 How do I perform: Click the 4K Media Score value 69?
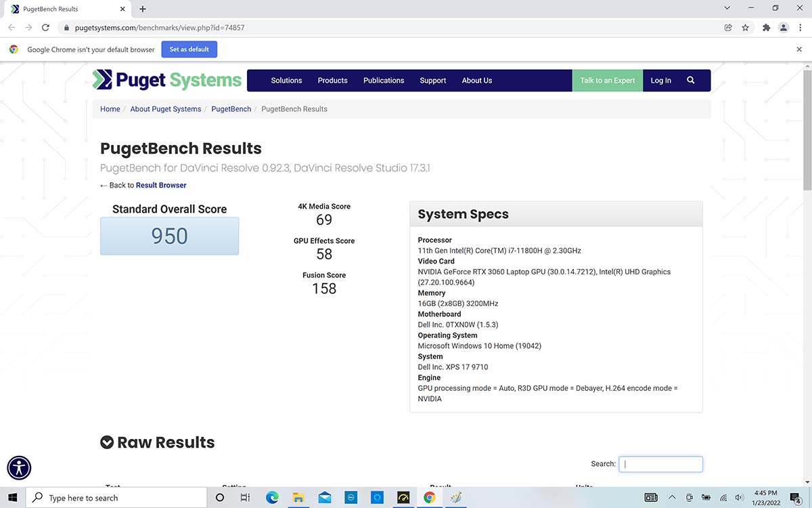[x=324, y=219]
